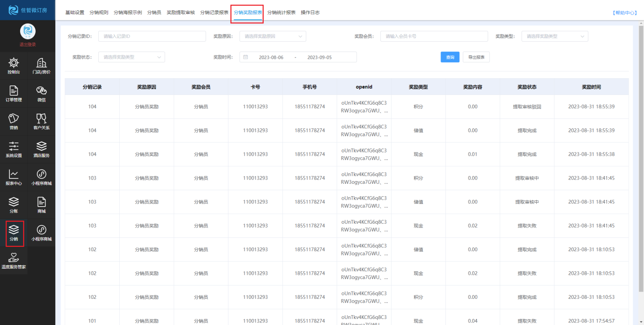The image size is (644, 325).
Task: Click the calendar icon in 奖励时间 field
Action: pyautogui.click(x=246, y=57)
